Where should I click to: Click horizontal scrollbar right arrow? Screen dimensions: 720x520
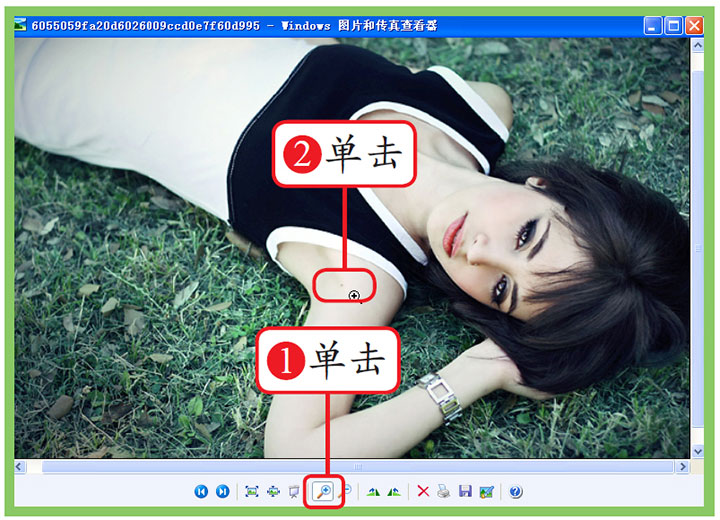pyautogui.click(x=682, y=467)
